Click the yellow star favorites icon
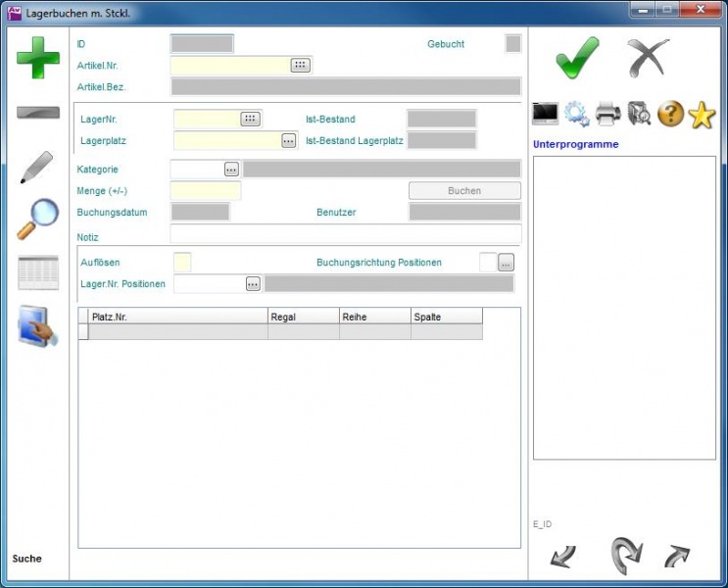 click(x=702, y=115)
